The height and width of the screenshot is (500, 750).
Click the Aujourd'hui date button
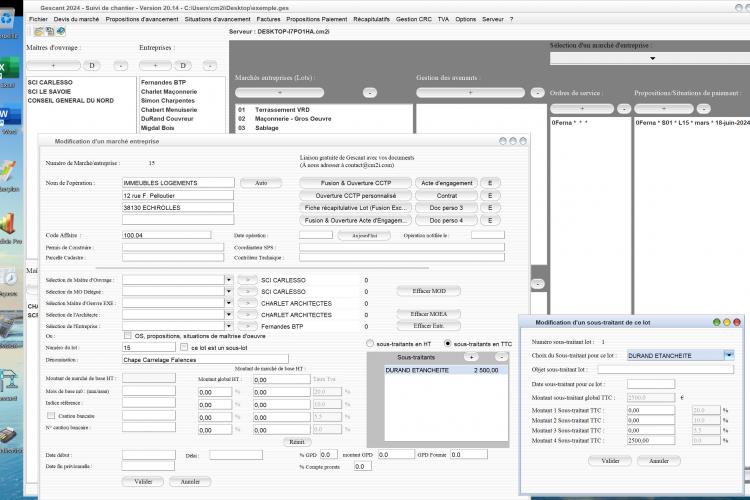point(364,235)
